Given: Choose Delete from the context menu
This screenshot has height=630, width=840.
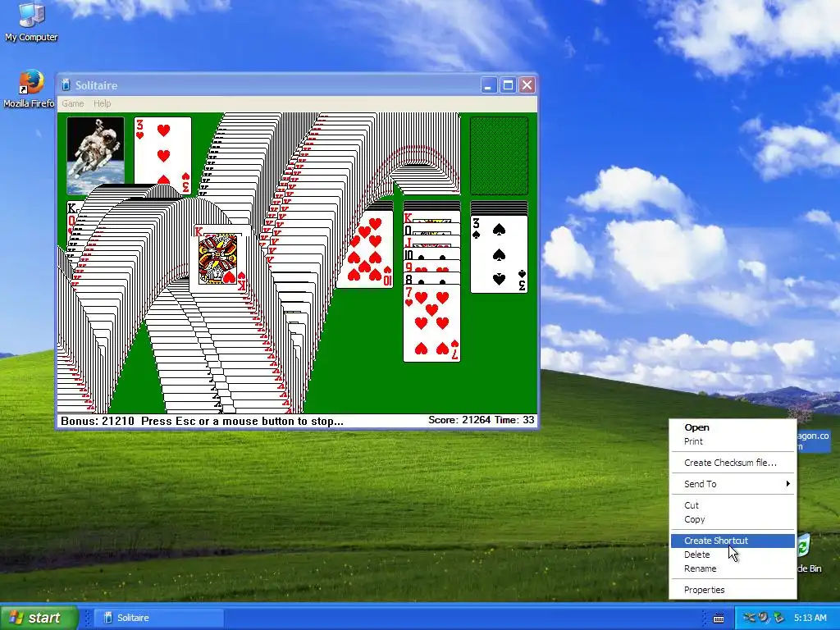Looking at the screenshot, I should pyautogui.click(x=733, y=555).
